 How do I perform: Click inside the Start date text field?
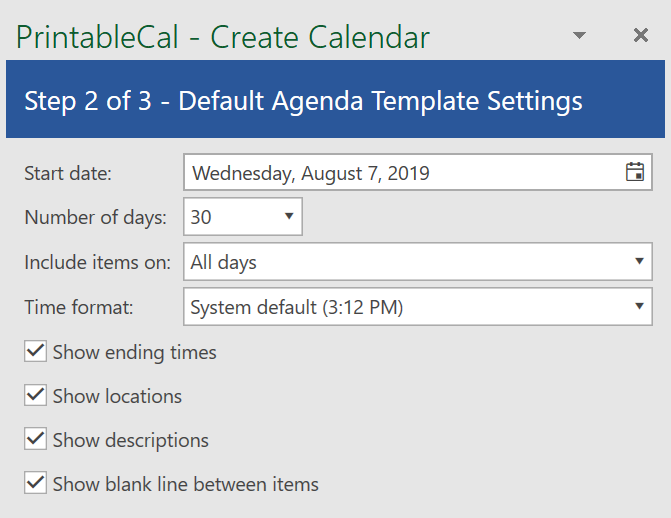click(418, 173)
